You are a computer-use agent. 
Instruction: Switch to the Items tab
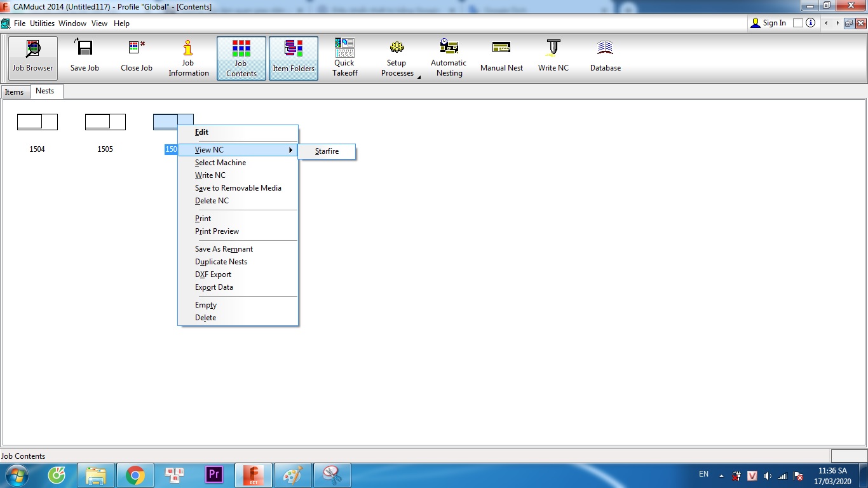click(x=14, y=92)
